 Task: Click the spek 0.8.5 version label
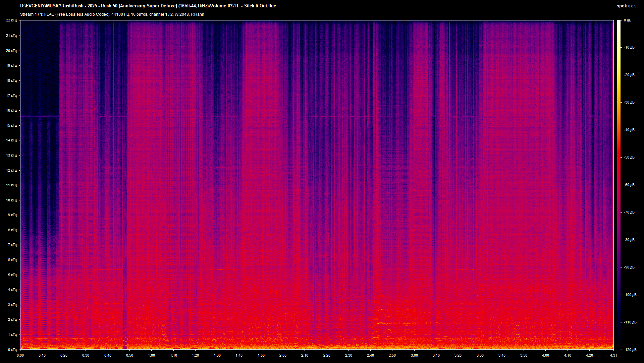tap(626, 6)
